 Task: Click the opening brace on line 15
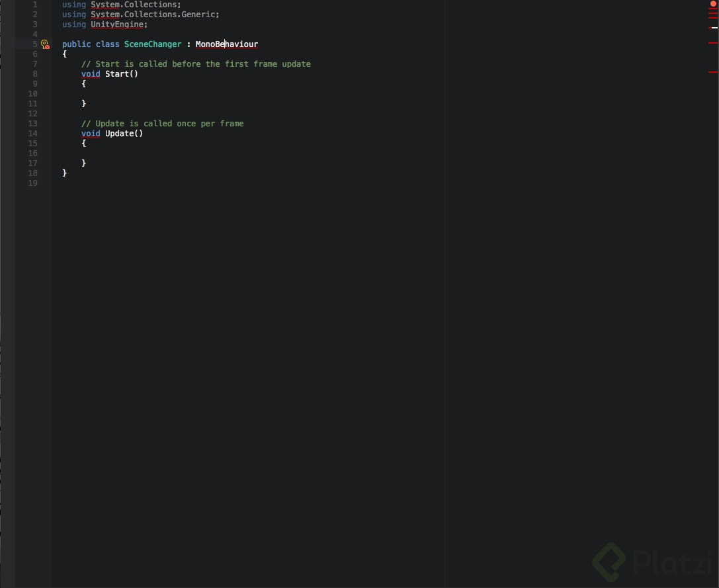coord(83,144)
